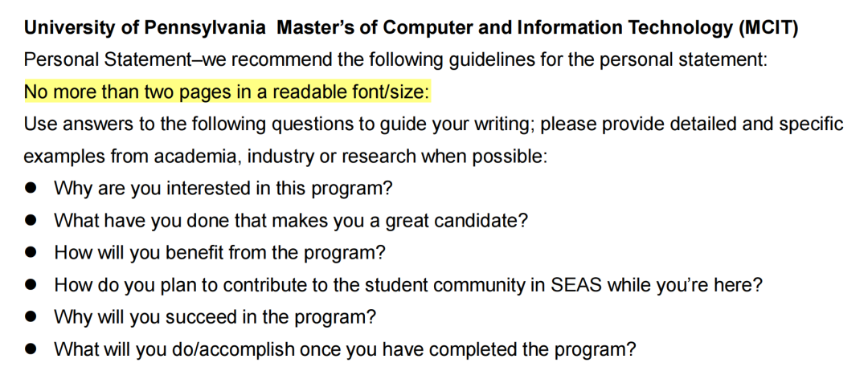The width and height of the screenshot is (868, 375).
Task: Click the bullet before "Why are you interested"
Action: coord(31,188)
